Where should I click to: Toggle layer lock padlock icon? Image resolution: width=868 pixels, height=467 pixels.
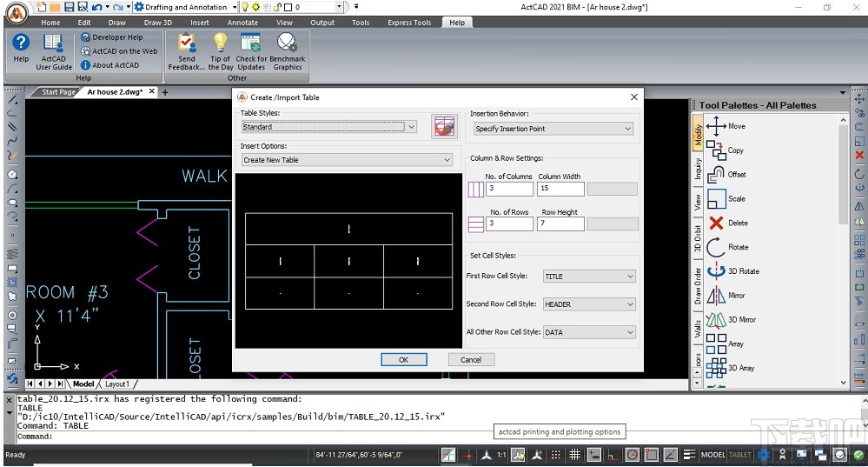click(x=277, y=7)
